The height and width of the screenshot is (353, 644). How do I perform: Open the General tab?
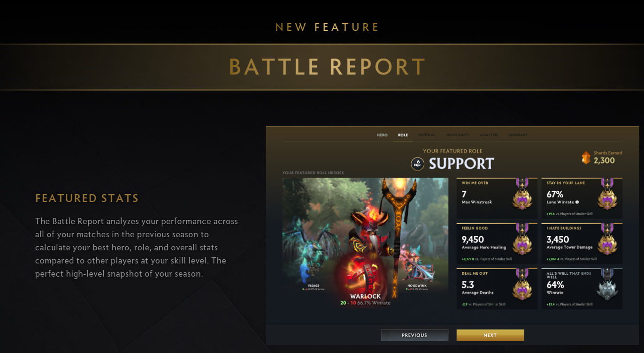pyautogui.click(x=427, y=135)
